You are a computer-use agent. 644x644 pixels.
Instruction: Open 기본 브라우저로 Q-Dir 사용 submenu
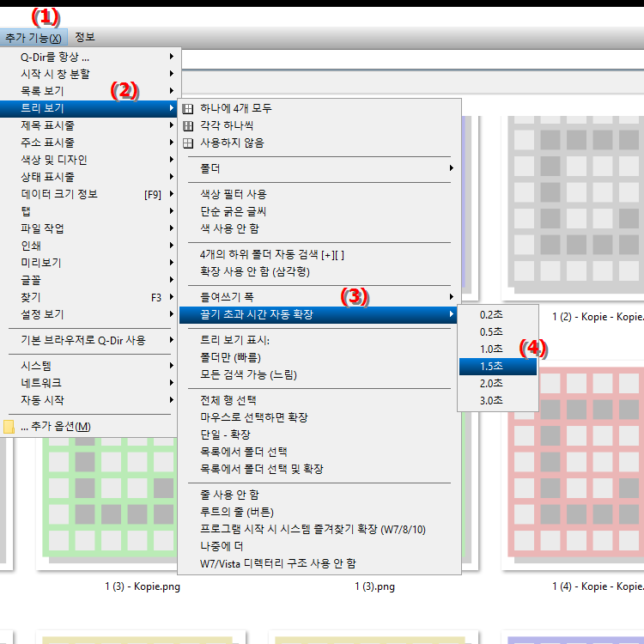click(88, 340)
